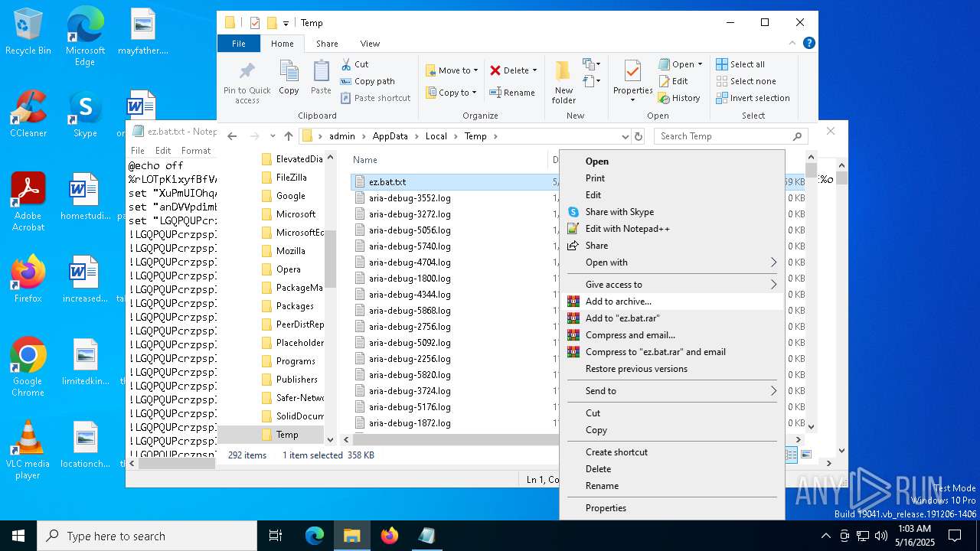Click Local in address breadcrumb
980x551 pixels.
(436, 136)
